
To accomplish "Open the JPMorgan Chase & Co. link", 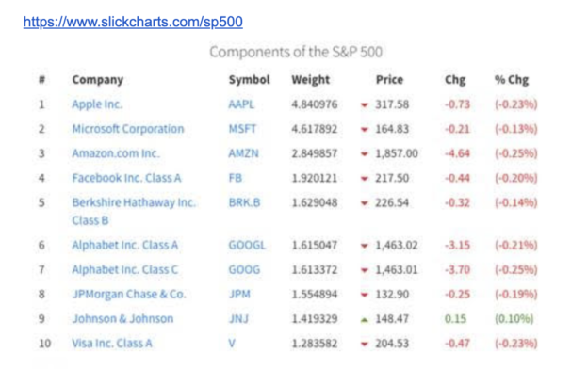I will tap(129, 294).
